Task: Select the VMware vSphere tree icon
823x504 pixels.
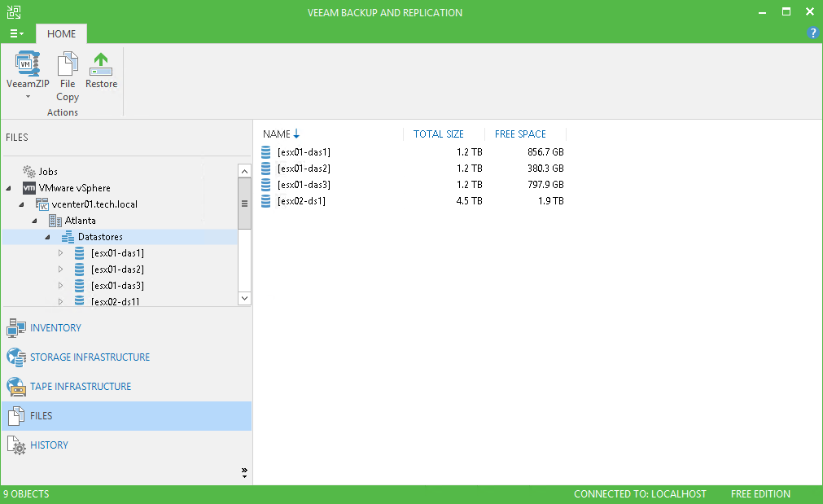Action: pyautogui.click(x=29, y=188)
